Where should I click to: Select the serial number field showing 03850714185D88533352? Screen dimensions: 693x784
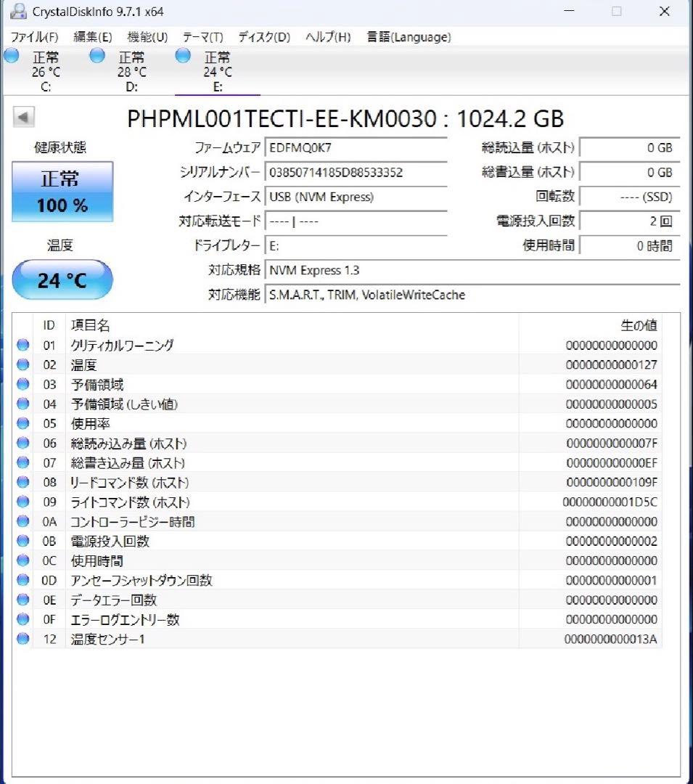pyautogui.click(x=356, y=173)
